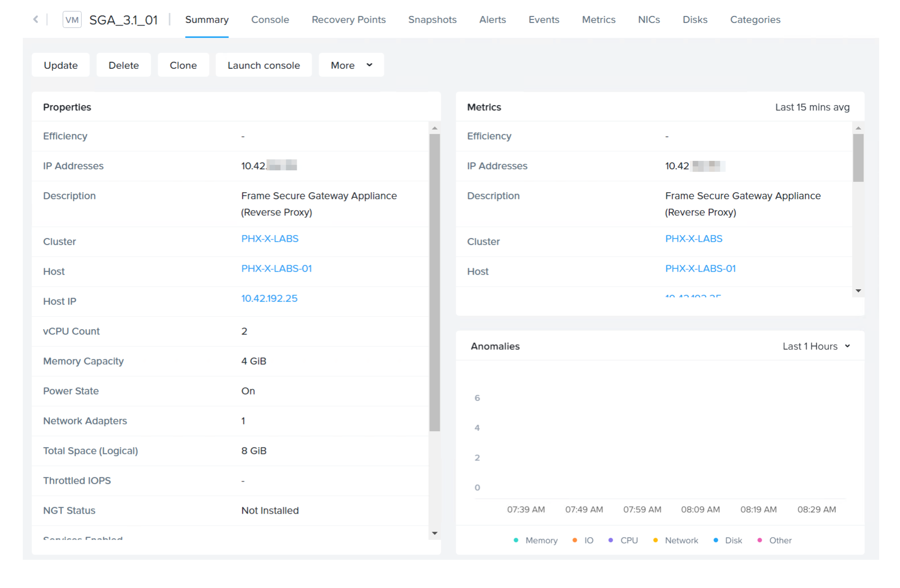Toggle CPU series in Anomalies legend

point(623,540)
